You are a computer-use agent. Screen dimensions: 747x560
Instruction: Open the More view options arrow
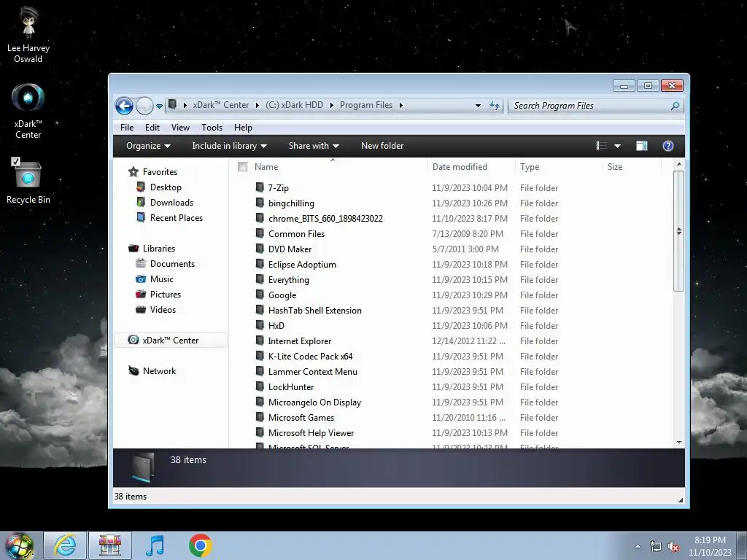(x=617, y=146)
